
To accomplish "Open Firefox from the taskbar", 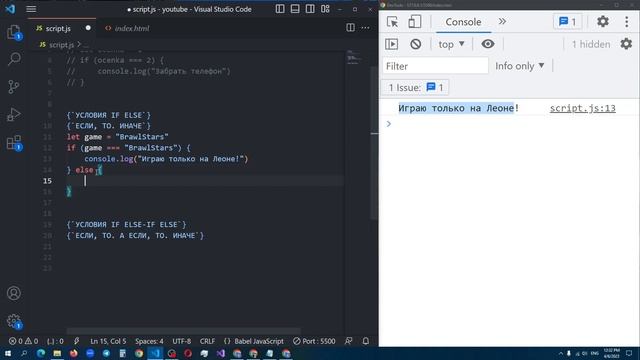I will pyautogui.click(x=73, y=353).
